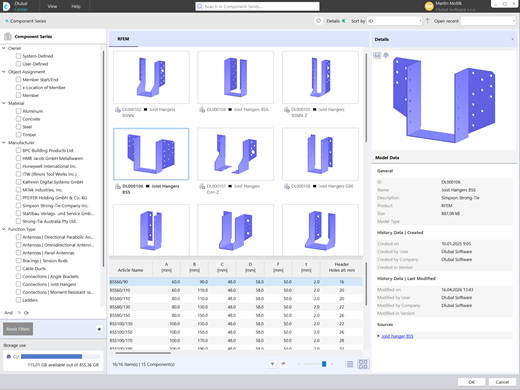This screenshot has height=390, width=520.
Task: Click the Dlubal Center logo icon
Action: click(x=6, y=6)
